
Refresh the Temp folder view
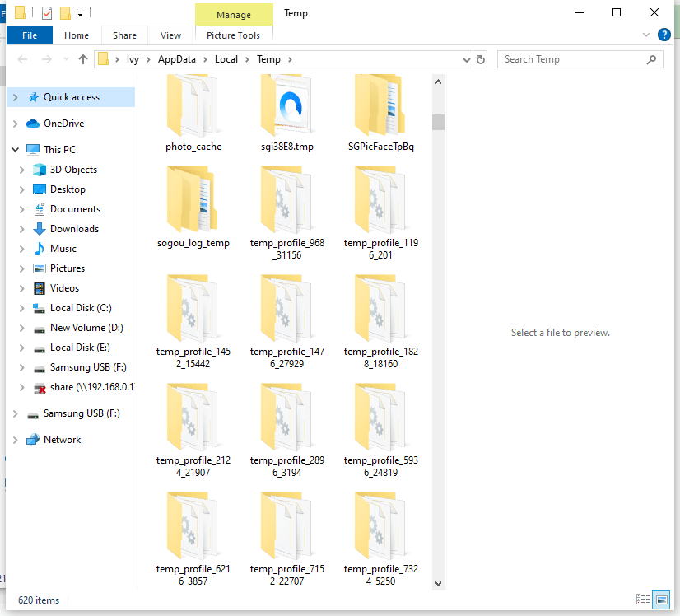480,58
